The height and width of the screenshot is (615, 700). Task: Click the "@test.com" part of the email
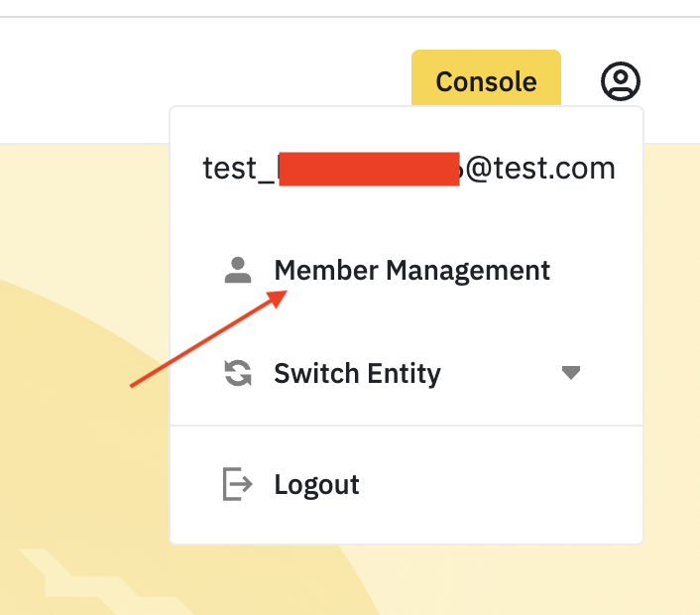click(540, 168)
